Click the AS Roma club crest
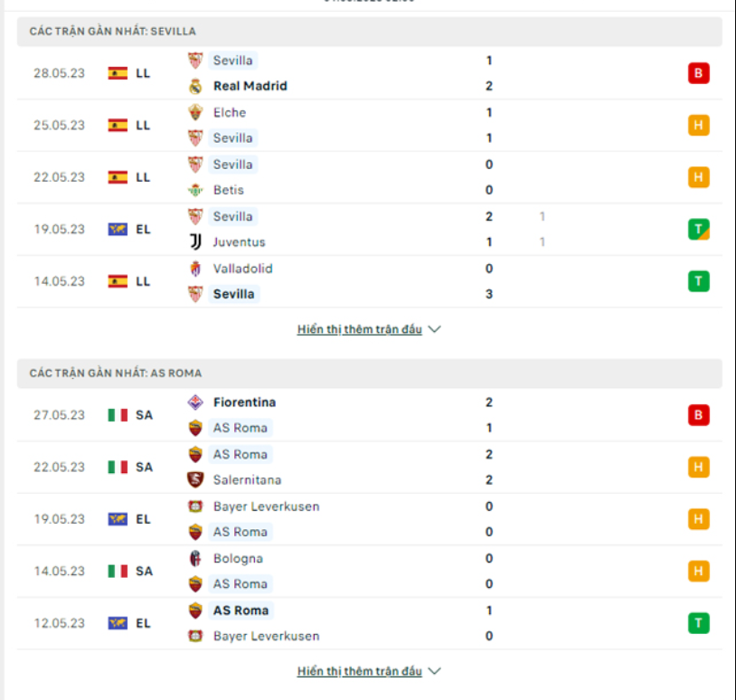 click(x=195, y=428)
